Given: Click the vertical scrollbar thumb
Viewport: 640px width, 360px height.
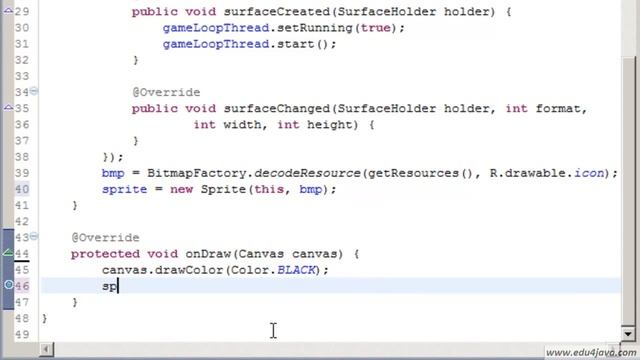Looking at the screenshot, I should (629, 190).
